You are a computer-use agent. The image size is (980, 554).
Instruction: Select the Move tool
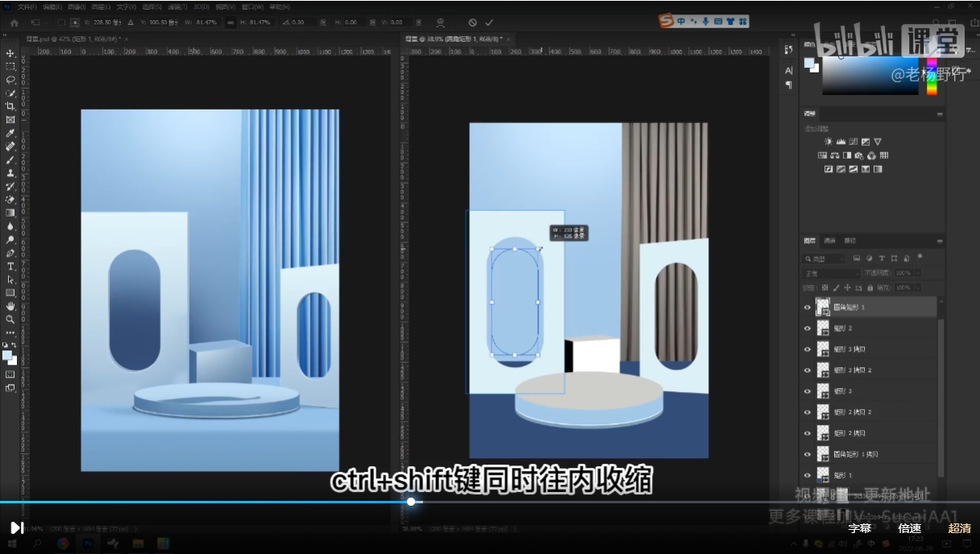click(x=10, y=53)
